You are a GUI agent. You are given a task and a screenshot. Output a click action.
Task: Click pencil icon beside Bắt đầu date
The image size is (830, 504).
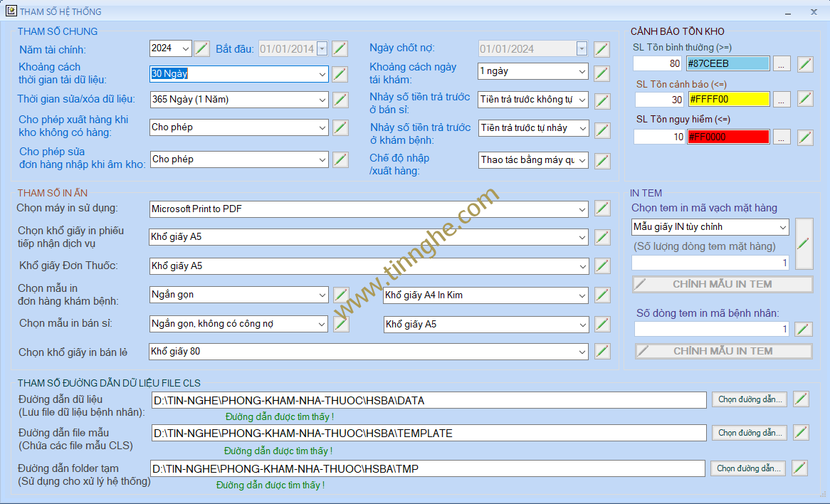point(340,48)
